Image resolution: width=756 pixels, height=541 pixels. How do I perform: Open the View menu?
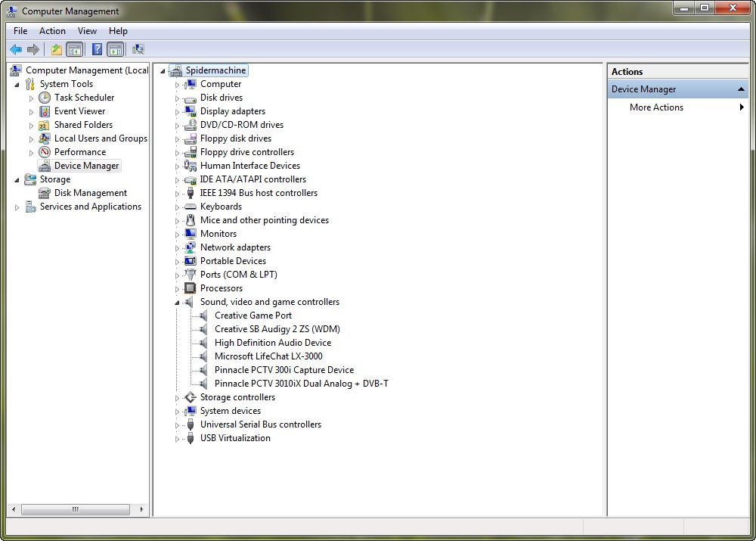87,31
